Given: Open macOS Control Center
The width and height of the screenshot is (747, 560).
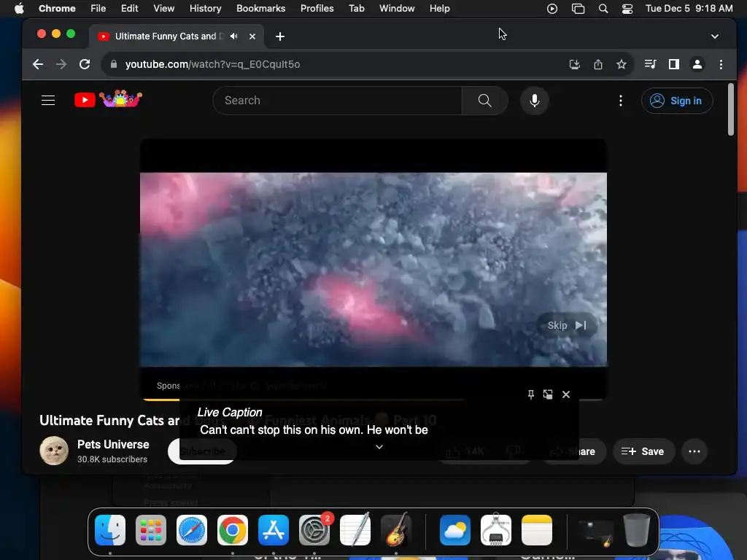Looking at the screenshot, I should (x=627, y=9).
